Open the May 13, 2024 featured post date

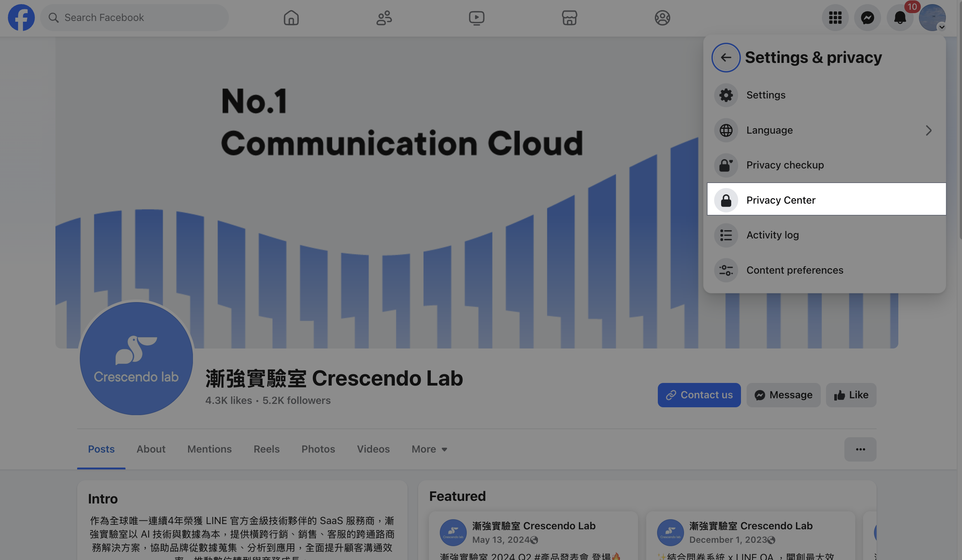(x=501, y=540)
